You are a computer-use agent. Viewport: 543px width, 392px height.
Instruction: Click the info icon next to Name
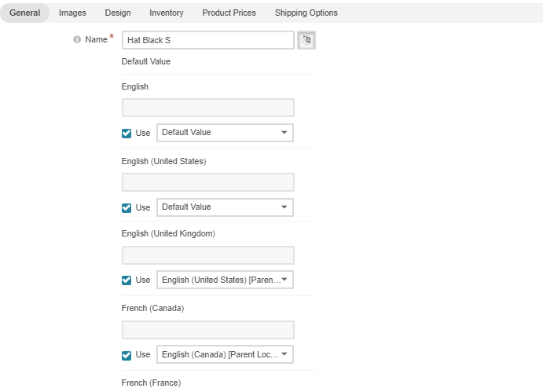77,39
